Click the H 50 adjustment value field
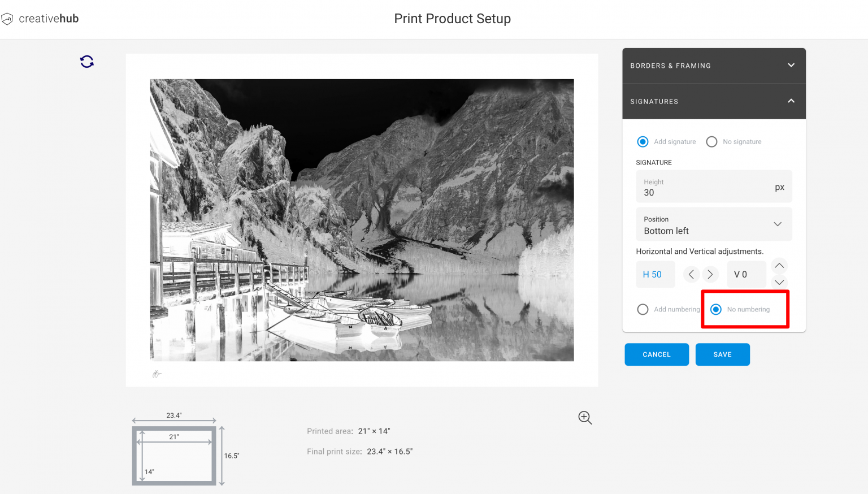The width and height of the screenshot is (868, 494). 655,274
